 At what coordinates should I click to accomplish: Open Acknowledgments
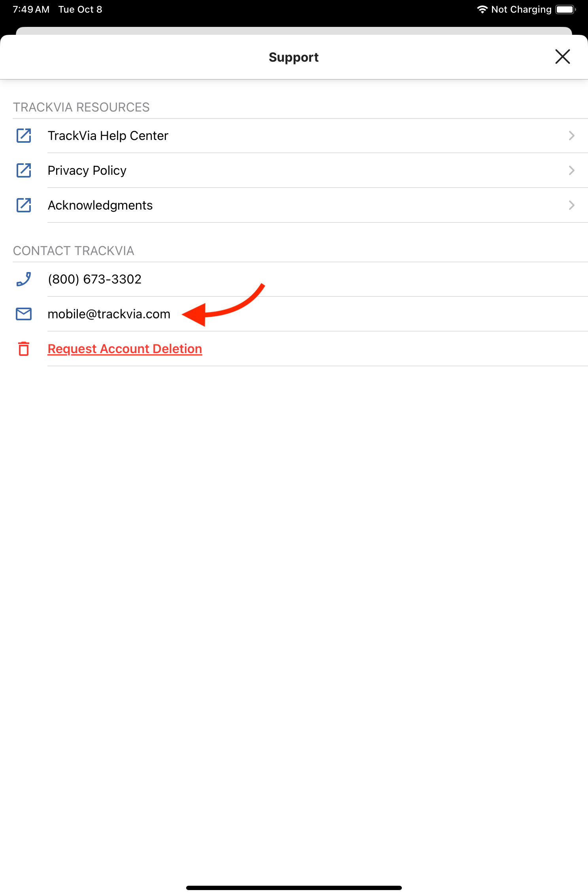[294, 205]
